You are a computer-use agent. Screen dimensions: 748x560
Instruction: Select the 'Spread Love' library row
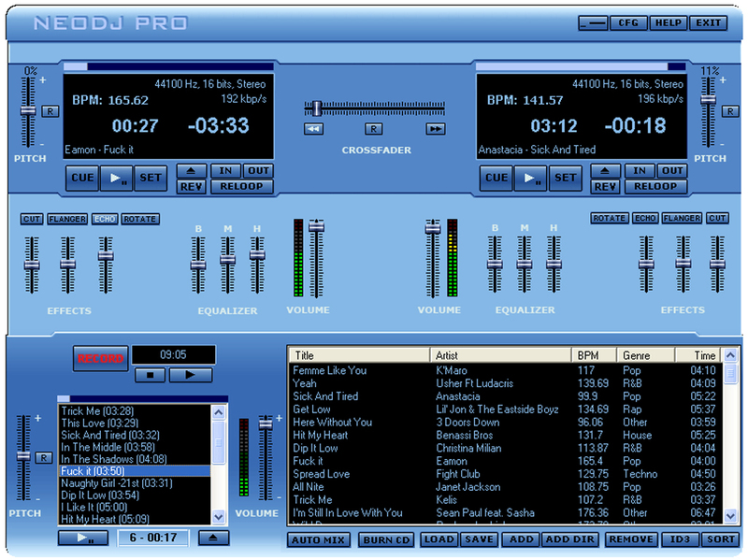point(506,474)
